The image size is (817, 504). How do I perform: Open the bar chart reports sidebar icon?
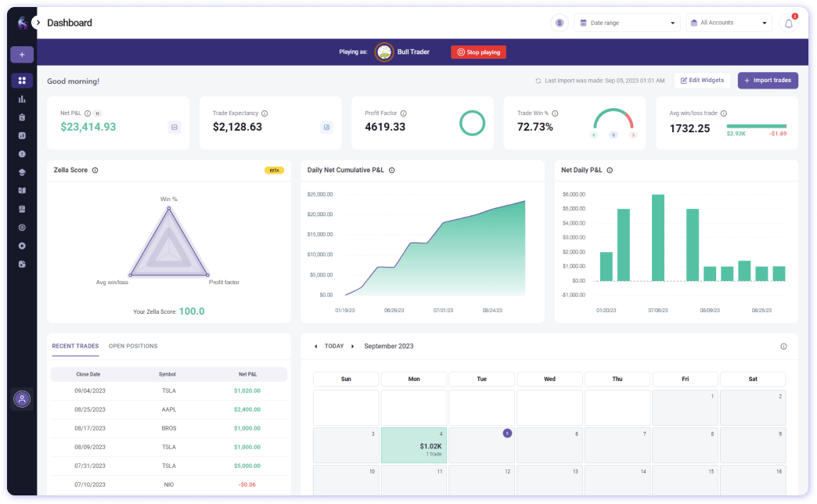pyautogui.click(x=22, y=99)
